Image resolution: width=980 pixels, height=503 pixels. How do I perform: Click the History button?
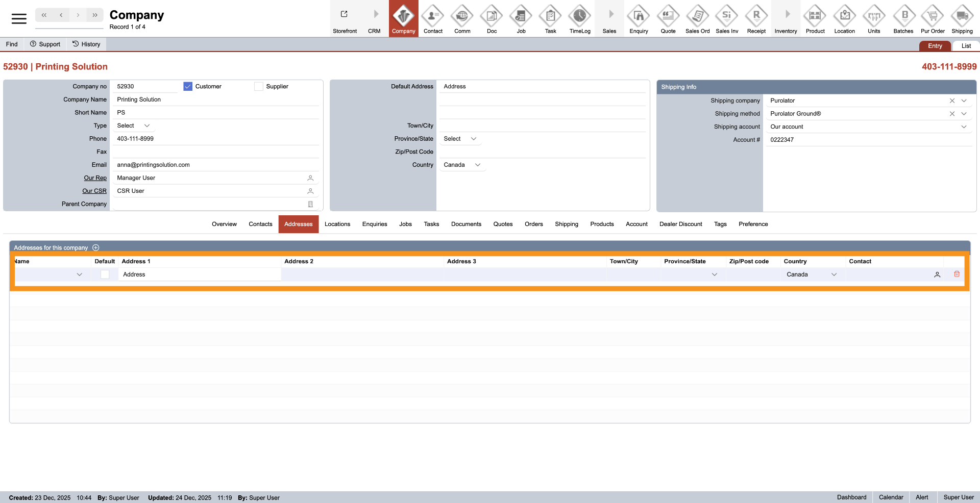86,44
